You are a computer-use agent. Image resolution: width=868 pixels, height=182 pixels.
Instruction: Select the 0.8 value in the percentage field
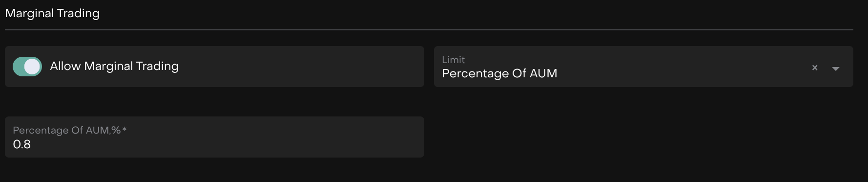pos(22,144)
